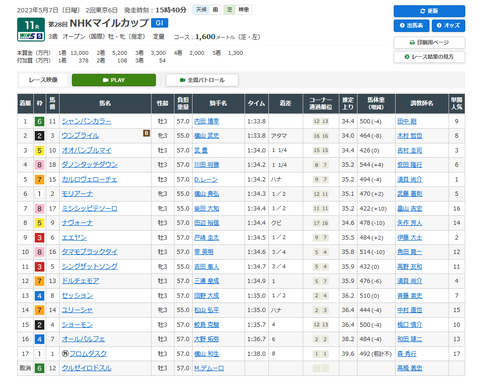The height and width of the screenshot is (384, 480).
Task: Click green bracket 6 for シャンパンカラー
Action: point(39,121)
